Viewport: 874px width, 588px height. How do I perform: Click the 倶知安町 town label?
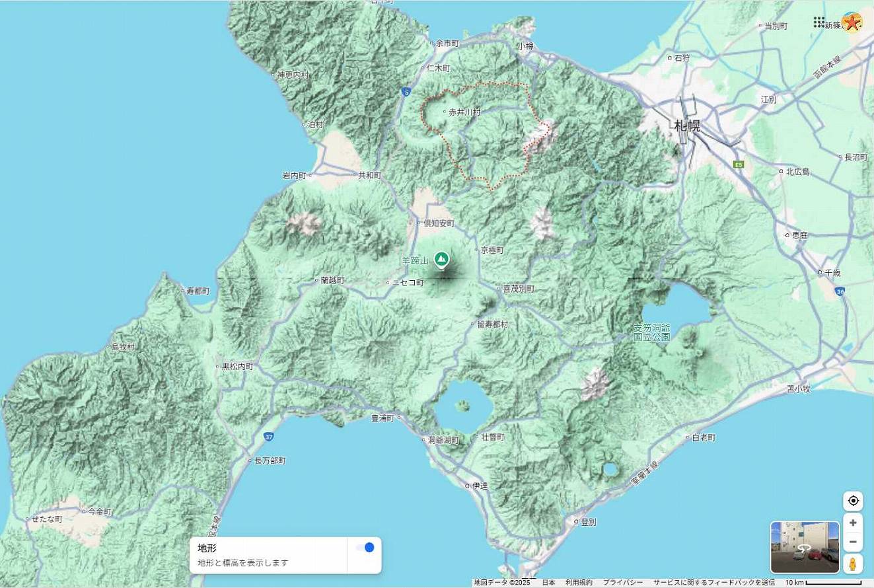point(439,223)
